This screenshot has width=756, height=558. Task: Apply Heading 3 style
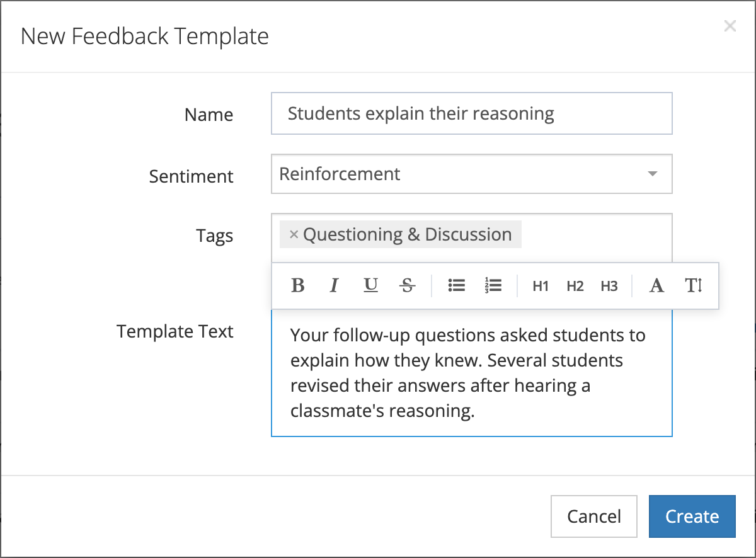(609, 287)
